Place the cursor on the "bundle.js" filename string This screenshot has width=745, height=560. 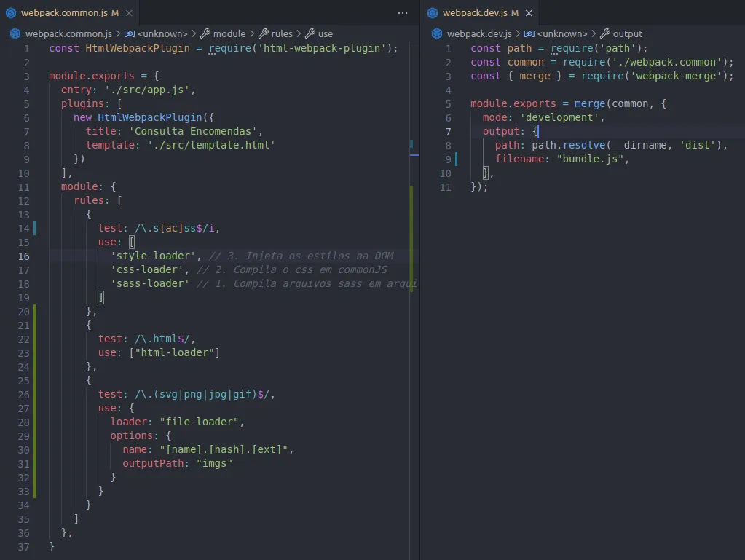[590, 159]
